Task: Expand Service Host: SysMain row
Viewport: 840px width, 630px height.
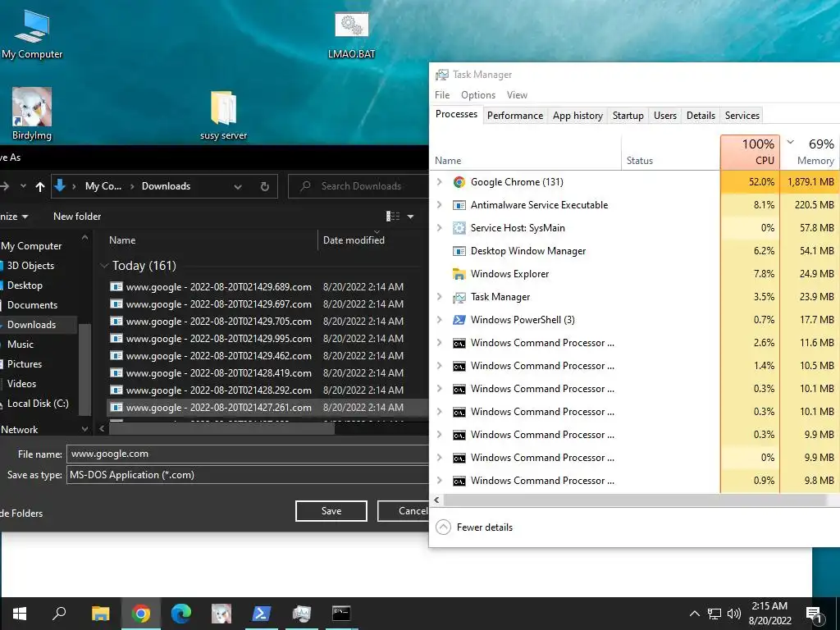Action: tap(440, 228)
